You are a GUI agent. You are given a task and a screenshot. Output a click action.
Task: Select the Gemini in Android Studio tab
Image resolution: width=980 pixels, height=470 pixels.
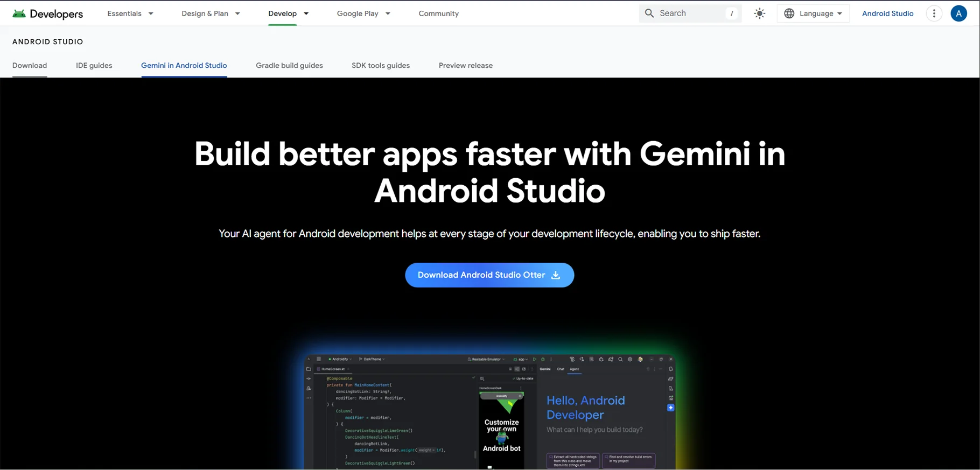click(x=184, y=66)
